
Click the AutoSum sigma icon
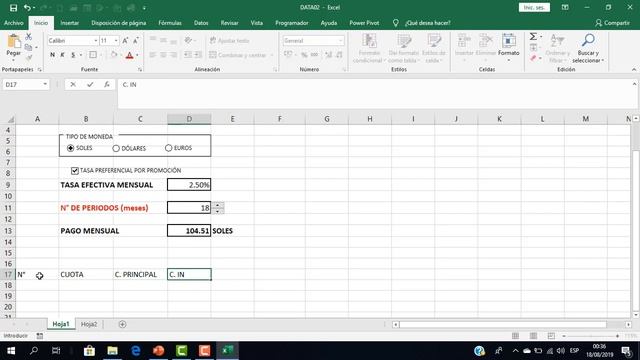coord(533,37)
